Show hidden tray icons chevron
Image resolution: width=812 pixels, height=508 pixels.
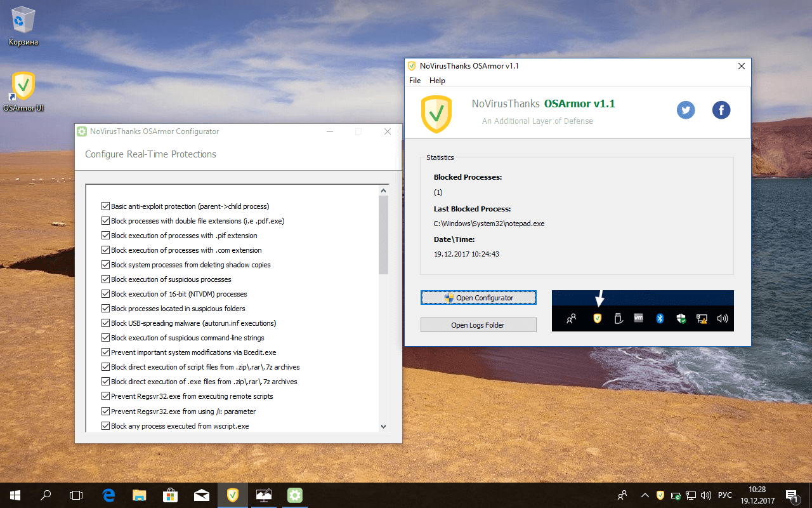point(645,495)
